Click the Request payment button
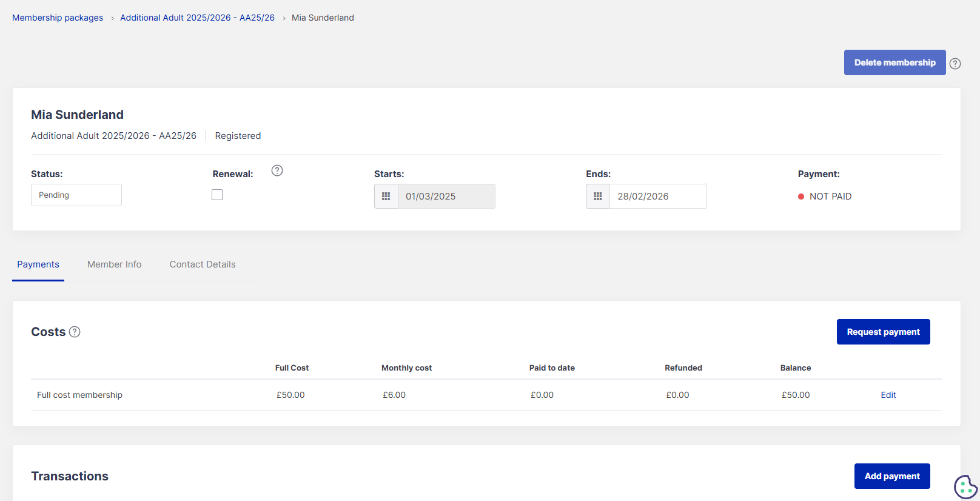 click(883, 332)
